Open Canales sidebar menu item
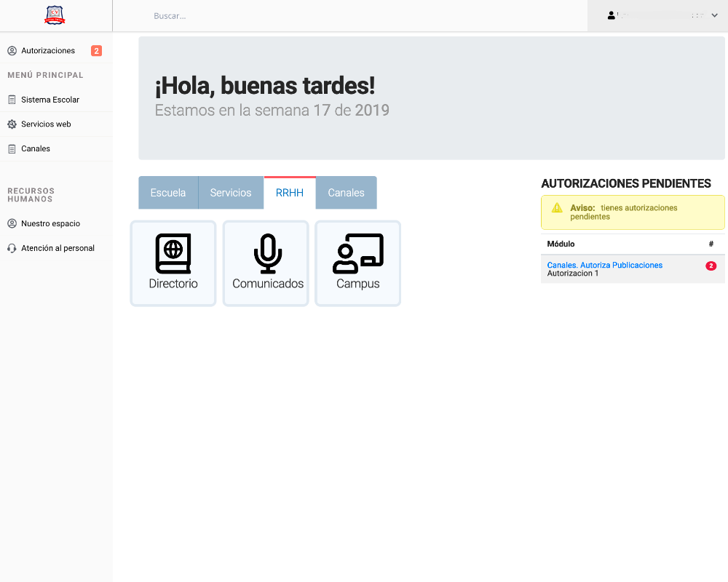 [56, 149]
